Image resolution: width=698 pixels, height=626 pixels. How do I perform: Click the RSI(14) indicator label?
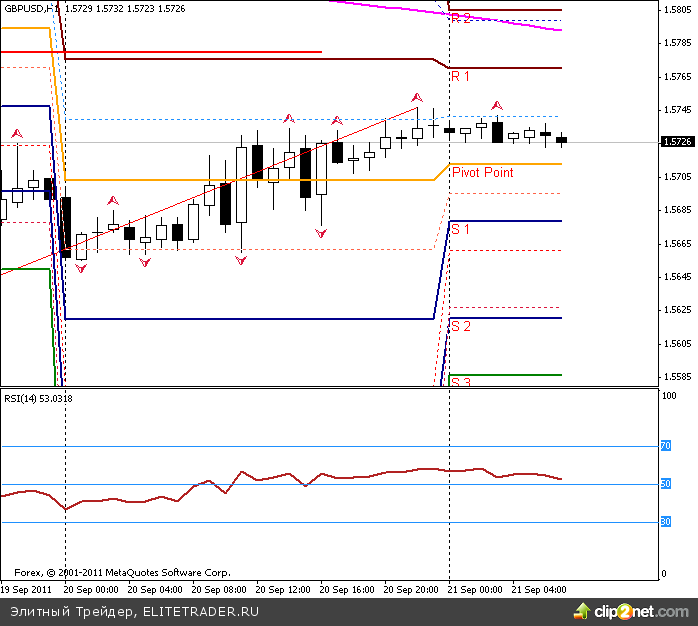(x=37, y=398)
